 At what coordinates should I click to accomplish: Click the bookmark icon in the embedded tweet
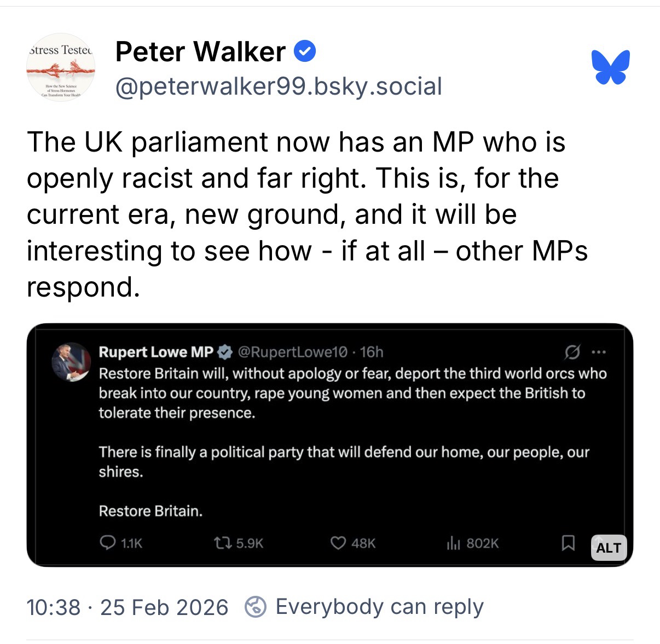click(x=568, y=543)
